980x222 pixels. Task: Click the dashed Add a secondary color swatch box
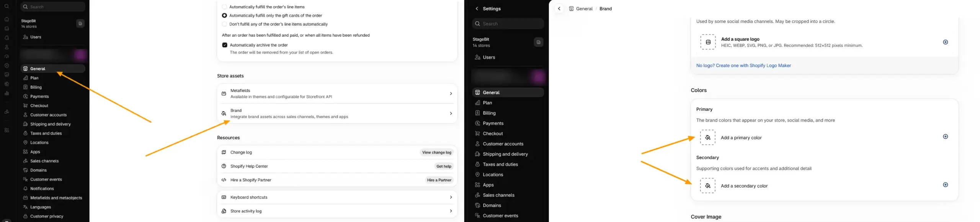point(707,186)
